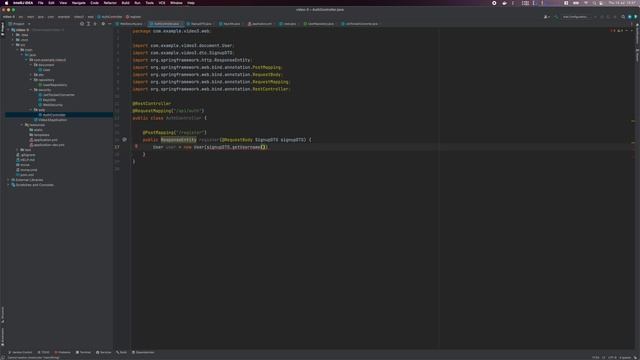640x360 pixels.
Task: Open Bookmarks tool window on left stripe
Action: coord(2,337)
